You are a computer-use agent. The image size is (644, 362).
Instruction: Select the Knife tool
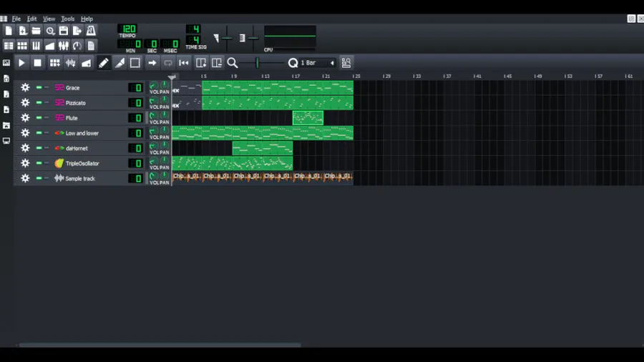coord(119,63)
